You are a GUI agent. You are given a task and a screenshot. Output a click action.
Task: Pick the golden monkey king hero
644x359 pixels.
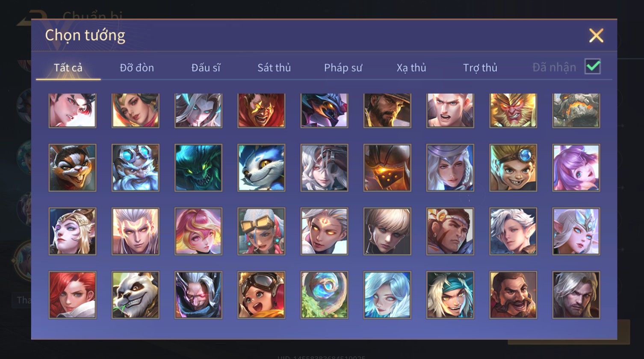[513, 110]
